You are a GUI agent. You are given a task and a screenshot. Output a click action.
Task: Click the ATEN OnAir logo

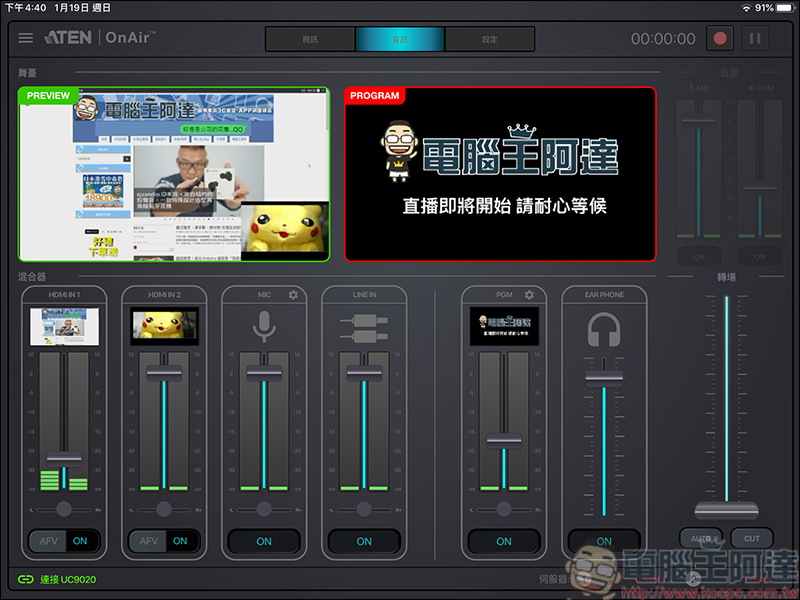tap(99, 37)
